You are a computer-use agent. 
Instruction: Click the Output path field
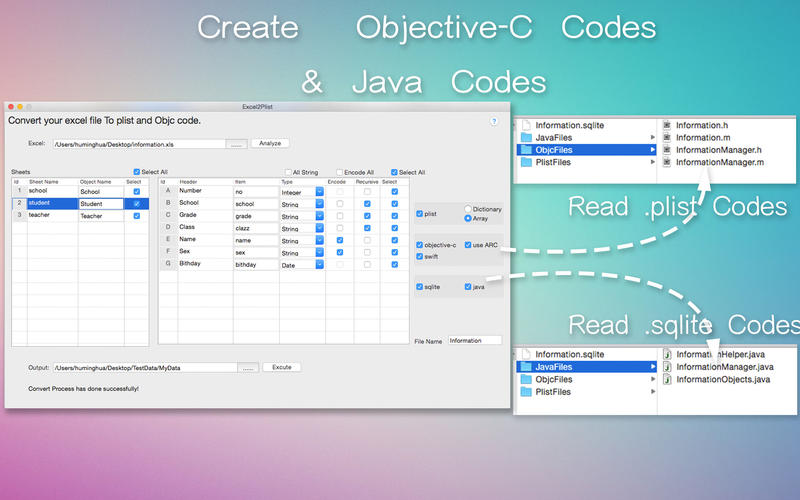(x=145, y=368)
